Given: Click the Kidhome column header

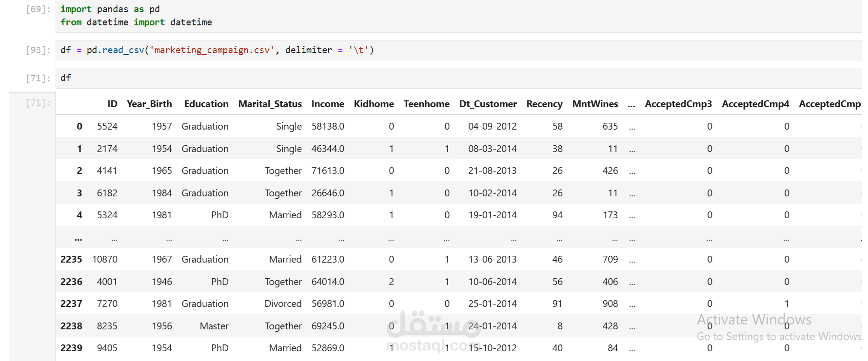Looking at the screenshot, I should (374, 104).
